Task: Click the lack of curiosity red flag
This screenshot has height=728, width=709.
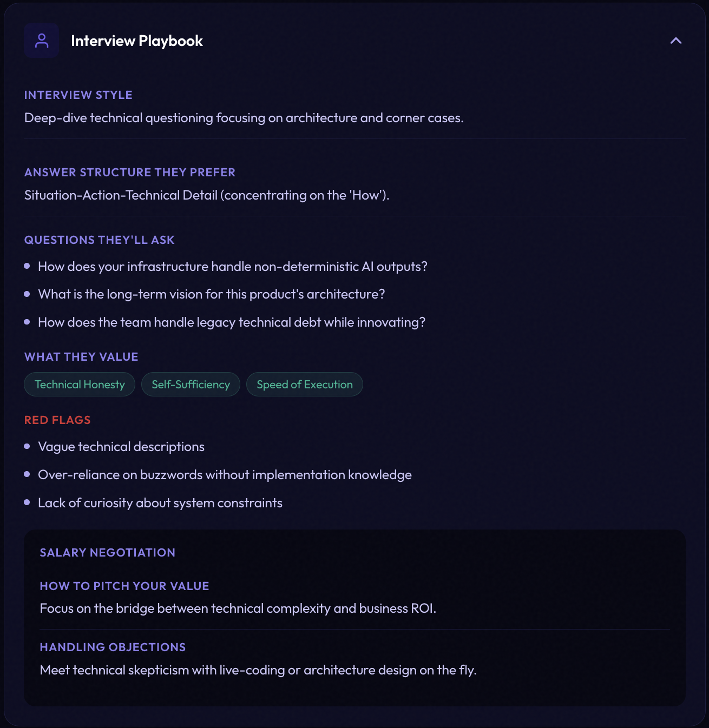Action: point(160,503)
